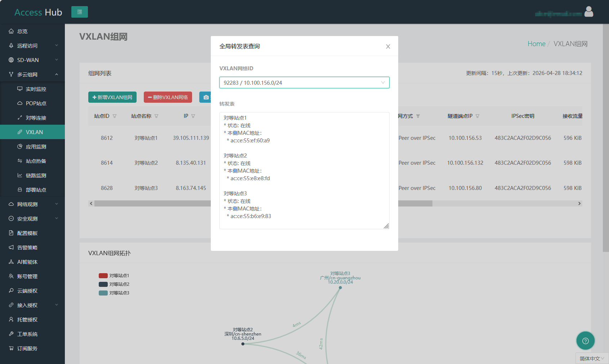Click the table scrollbar left arrow
This screenshot has height=364, width=609.
click(x=91, y=204)
